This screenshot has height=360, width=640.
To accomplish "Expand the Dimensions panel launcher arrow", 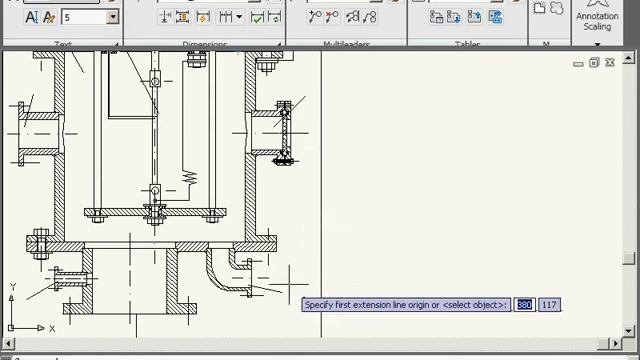I will (279, 44).
